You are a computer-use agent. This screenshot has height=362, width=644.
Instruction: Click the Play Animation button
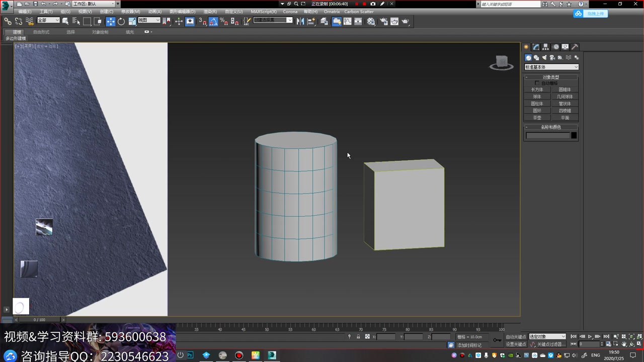coord(590,336)
